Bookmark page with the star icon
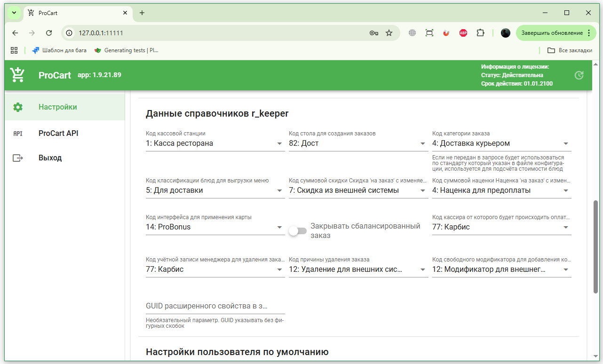 point(389,33)
